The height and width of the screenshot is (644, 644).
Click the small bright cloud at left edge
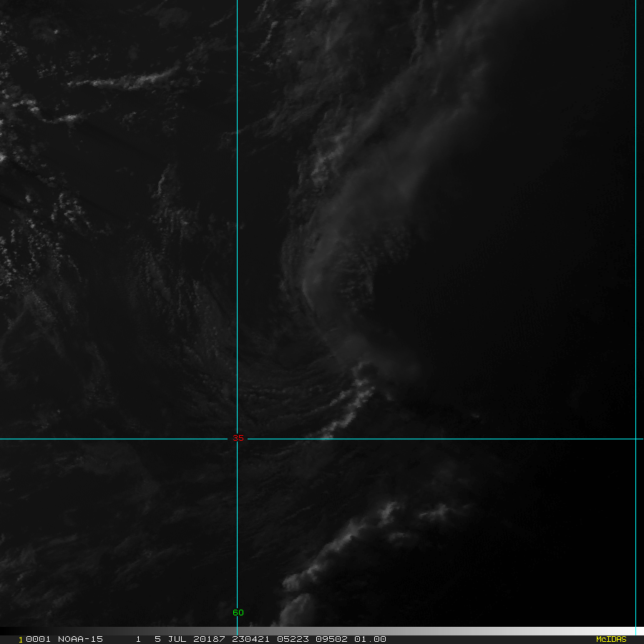tap(4, 156)
